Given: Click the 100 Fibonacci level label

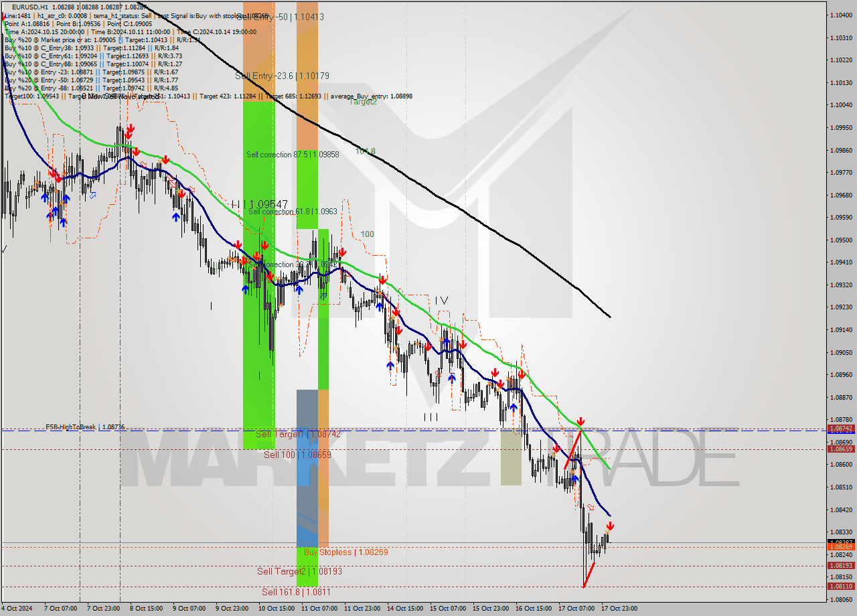Looking at the screenshot, I should (368, 234).
